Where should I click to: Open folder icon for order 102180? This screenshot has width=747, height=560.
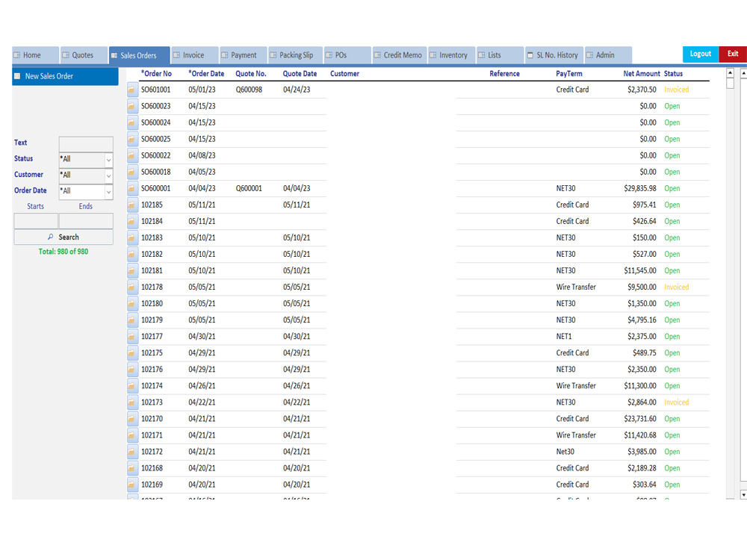(x=132, y=304)
